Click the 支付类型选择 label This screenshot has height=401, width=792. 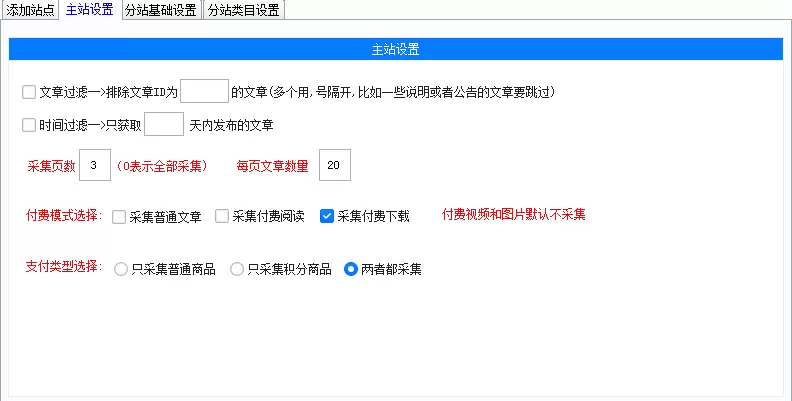(64, 267)
